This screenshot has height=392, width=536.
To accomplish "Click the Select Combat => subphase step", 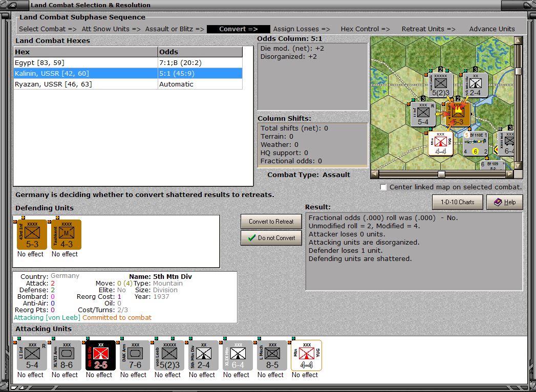I will point(48,29).
